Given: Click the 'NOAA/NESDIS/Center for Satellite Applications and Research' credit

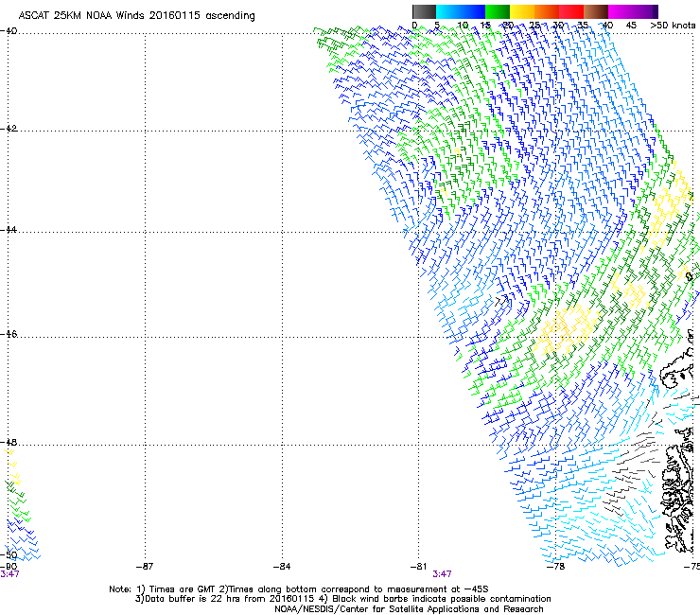Looking at the screenshot, I should [409, 609].
